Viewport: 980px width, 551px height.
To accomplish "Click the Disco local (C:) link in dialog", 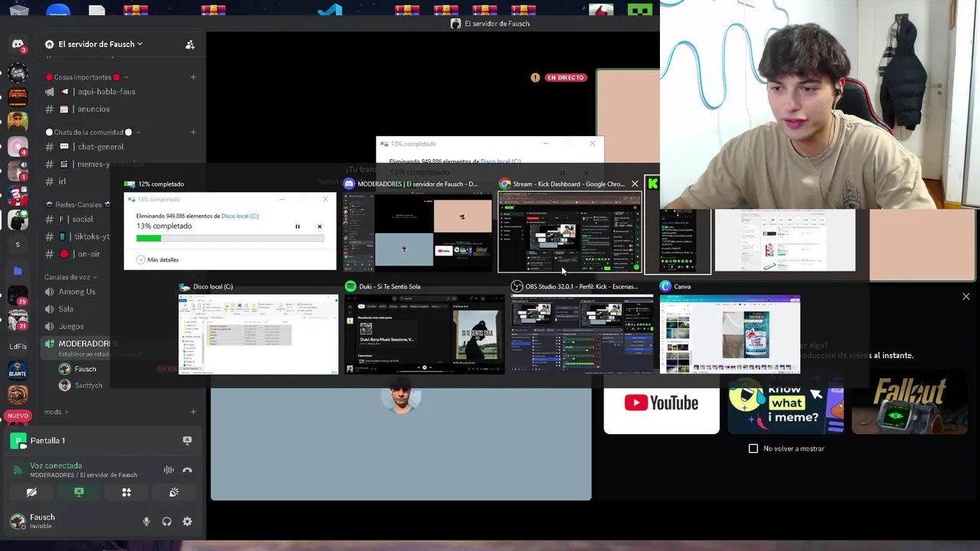I will pos(240,216).
